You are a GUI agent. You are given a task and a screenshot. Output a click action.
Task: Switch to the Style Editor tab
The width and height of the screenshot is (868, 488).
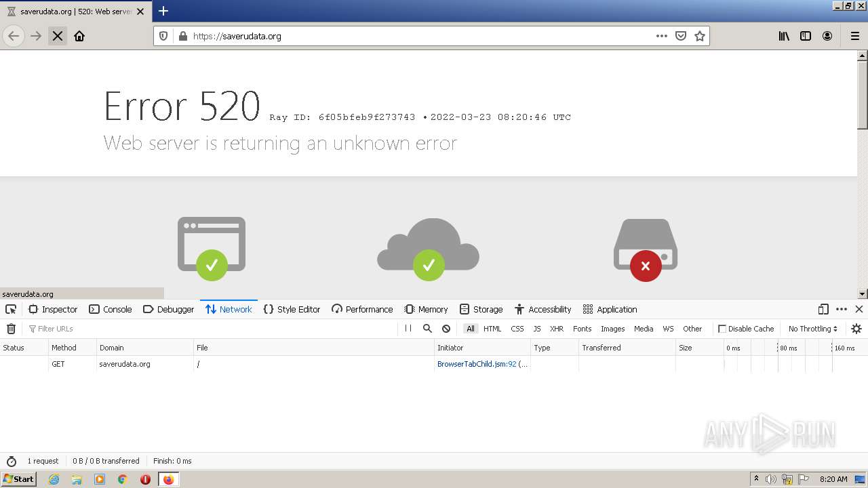(x=292, y=309)
